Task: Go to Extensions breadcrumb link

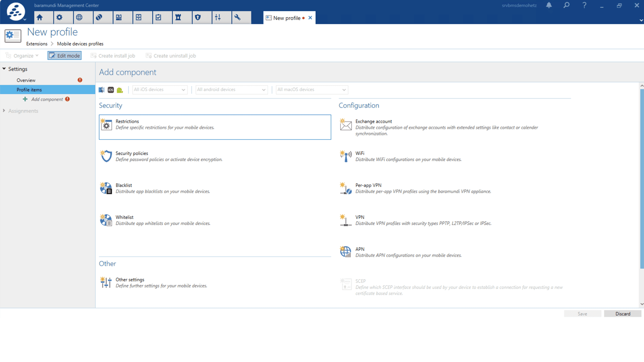Action: pyautogui.click(x=37, y=44)
